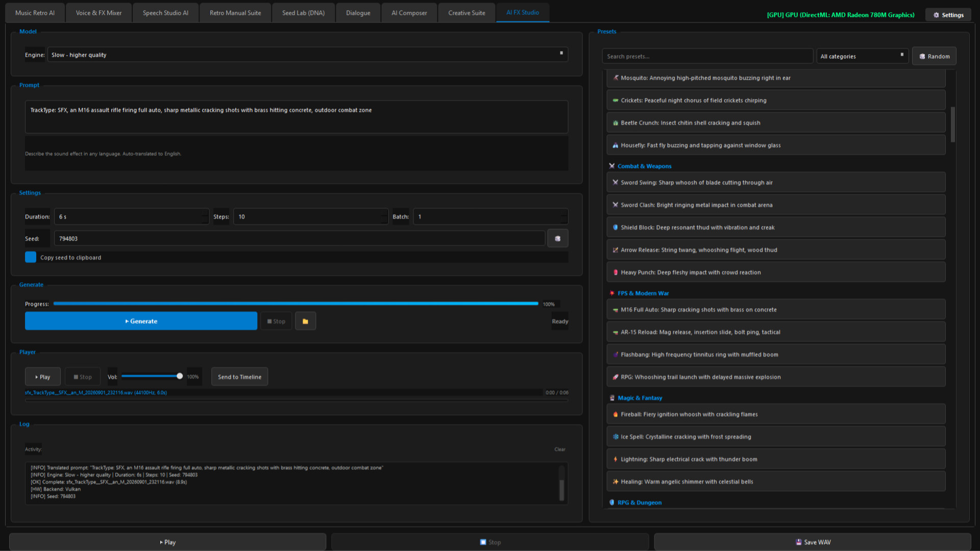Image resolution: width=980 pixels, height=551 pixels.
Task: Open the AI Composer tab
Action: tap(409, 13)
